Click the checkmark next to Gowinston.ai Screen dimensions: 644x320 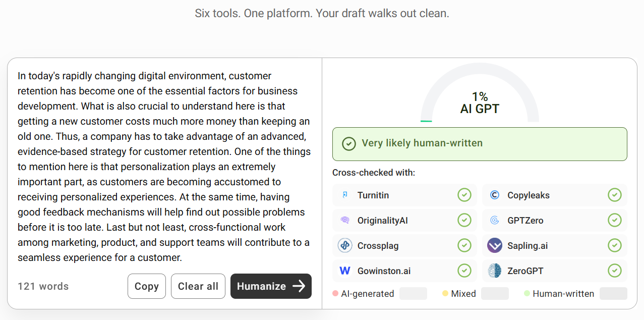464,271
